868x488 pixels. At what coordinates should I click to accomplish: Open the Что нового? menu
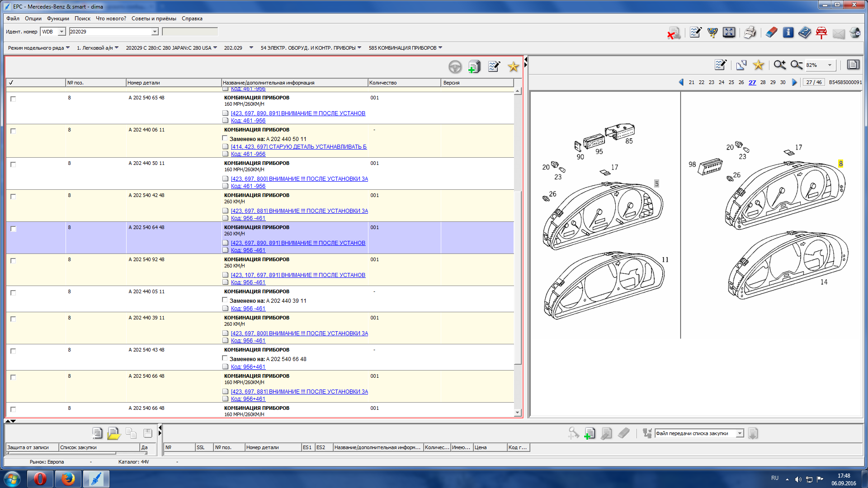[111, 19]
